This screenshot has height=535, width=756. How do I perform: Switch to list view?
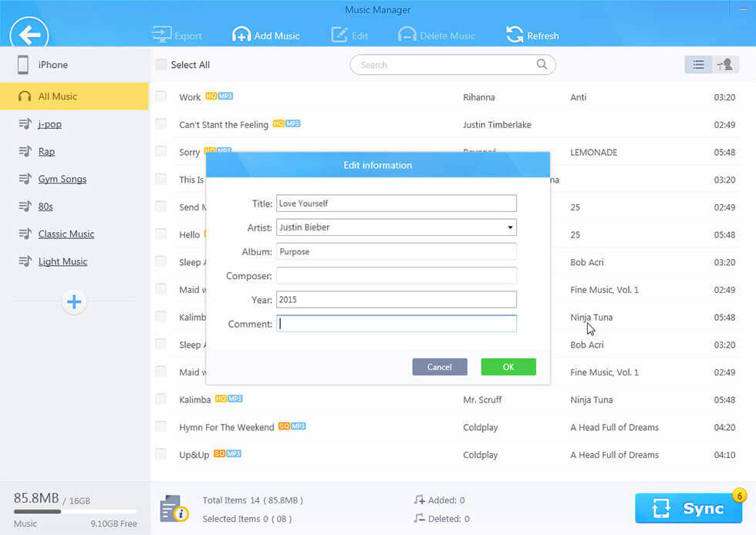tap(698, 65)
